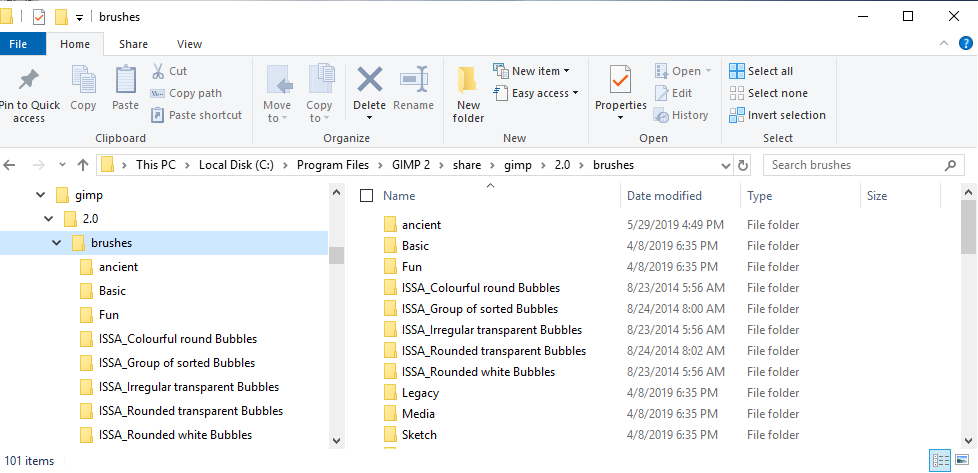Screen dimensions: 978x473
Task: Click Paste shortcut in ribbon
Action: pos(196,115)
